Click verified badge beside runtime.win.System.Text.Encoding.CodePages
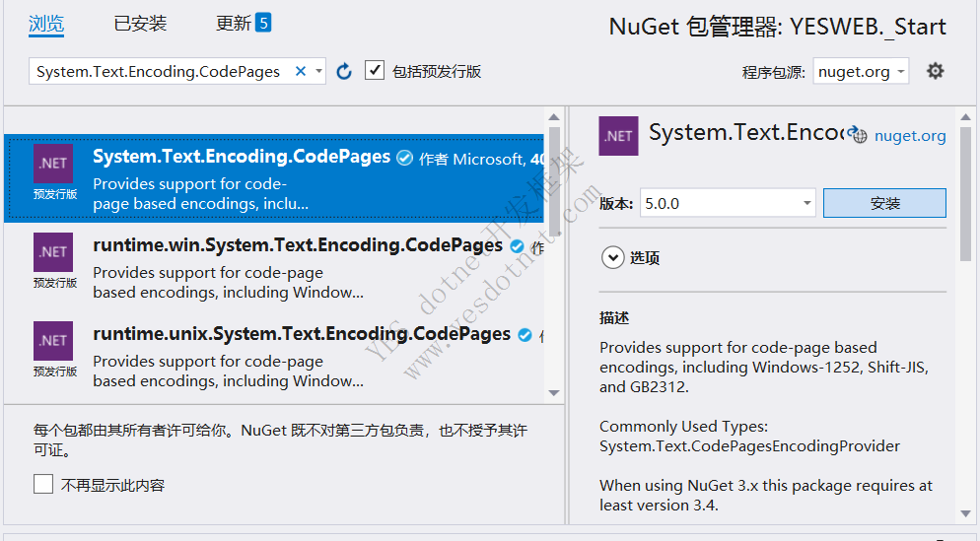This screenshot has height=541, width=980. [517, 246]
